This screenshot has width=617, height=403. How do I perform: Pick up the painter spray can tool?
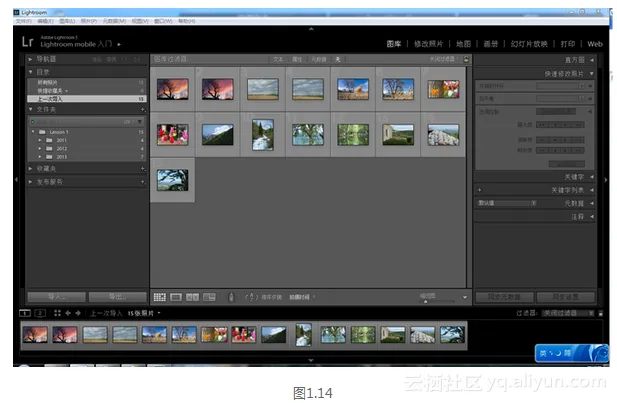(231, 298)
